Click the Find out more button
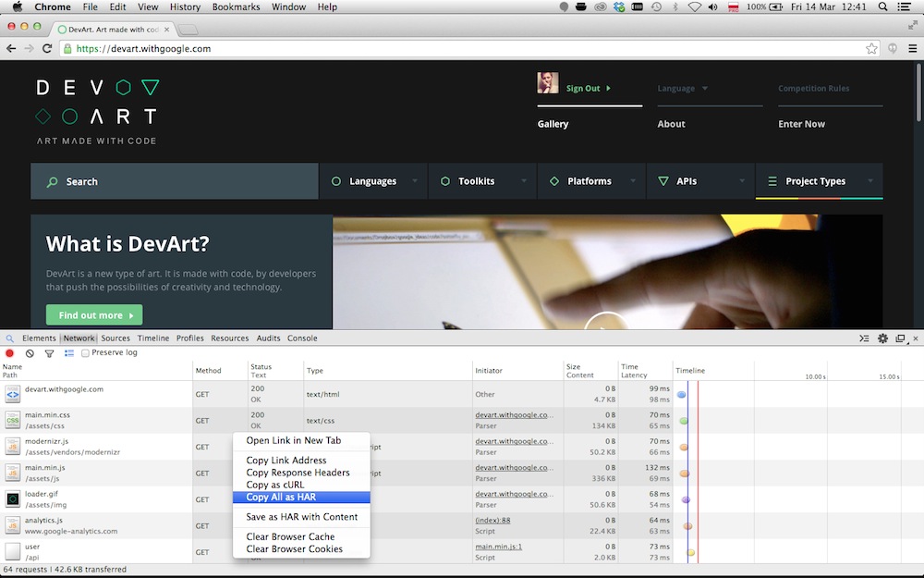 pyautogui.click(x=94, y=315)
